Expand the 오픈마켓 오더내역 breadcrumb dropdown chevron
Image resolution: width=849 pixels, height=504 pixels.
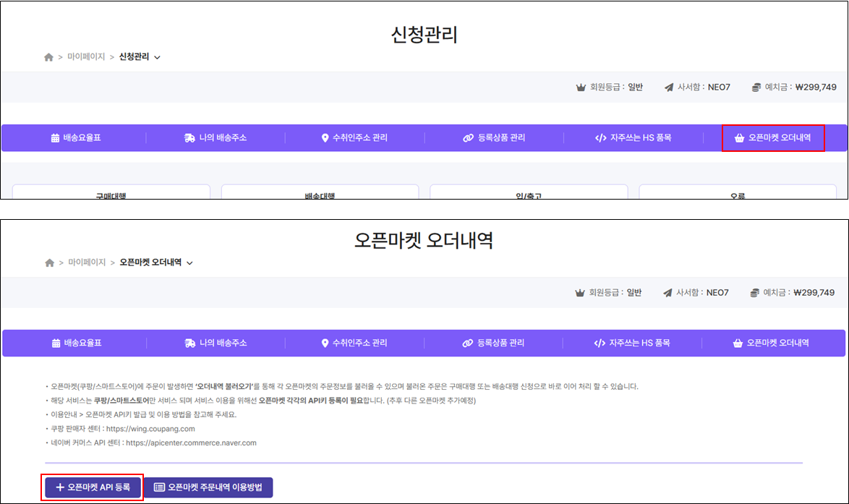tap(189, 262)
